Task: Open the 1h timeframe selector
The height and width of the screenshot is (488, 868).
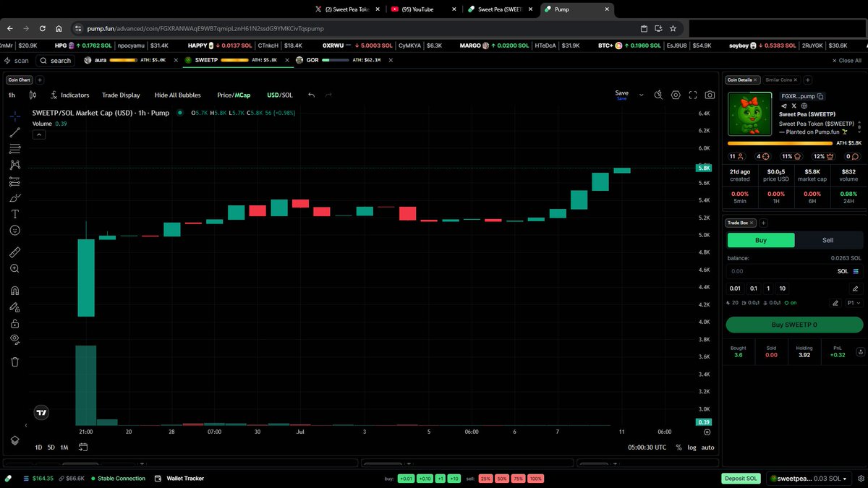Action: [12, 95]
